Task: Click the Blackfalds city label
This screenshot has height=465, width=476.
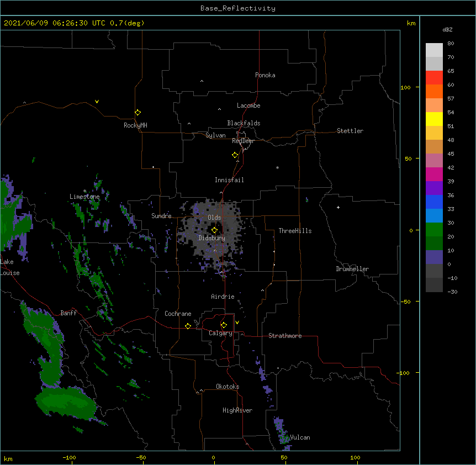Action: 244,123
